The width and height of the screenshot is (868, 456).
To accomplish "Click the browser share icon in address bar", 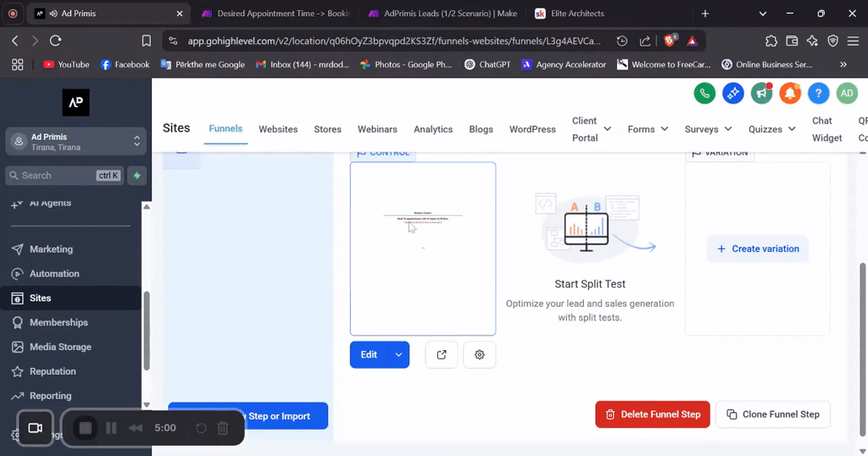I will point(645,41).
